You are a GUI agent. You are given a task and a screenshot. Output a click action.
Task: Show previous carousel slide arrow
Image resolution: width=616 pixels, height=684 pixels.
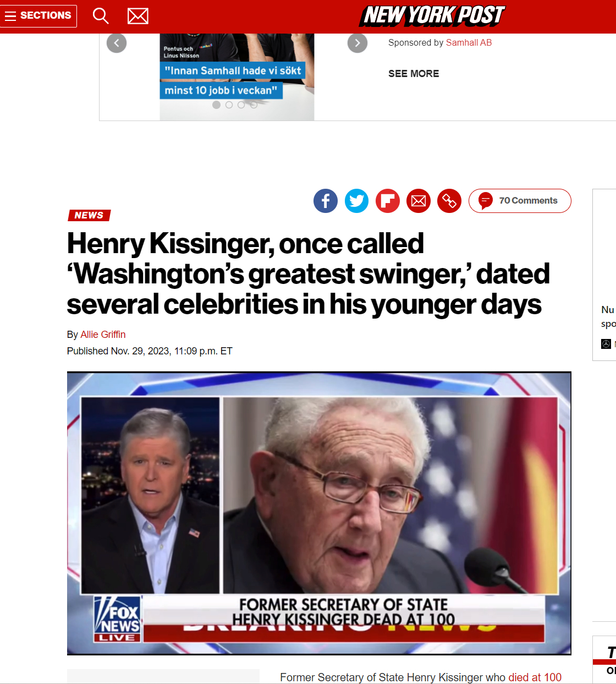click(x=117, y=43)
